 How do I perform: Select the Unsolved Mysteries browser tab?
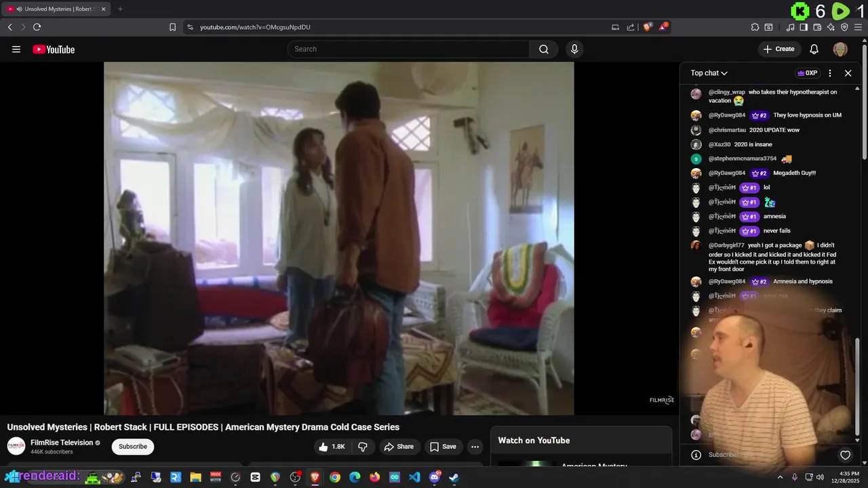(57, 9)
